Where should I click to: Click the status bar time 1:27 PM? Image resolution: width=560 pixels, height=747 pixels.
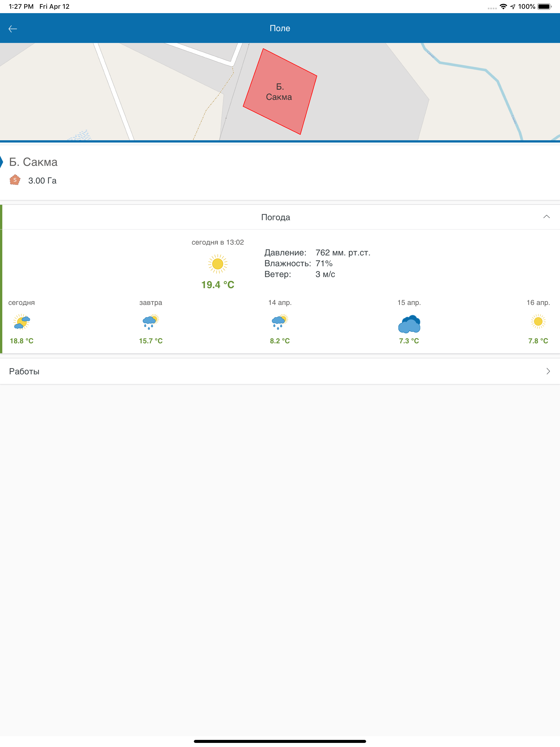coord(21,6)
